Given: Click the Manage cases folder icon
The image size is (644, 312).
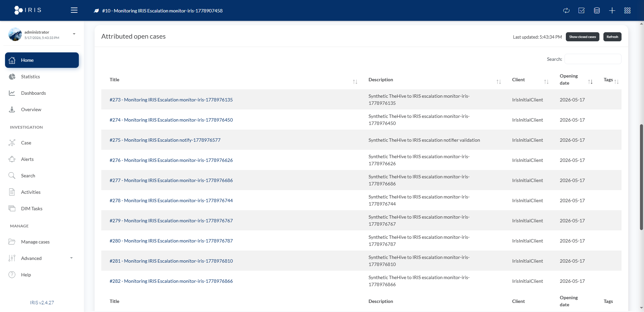Looking at the screenshot, I should click(x=12, y=242).
